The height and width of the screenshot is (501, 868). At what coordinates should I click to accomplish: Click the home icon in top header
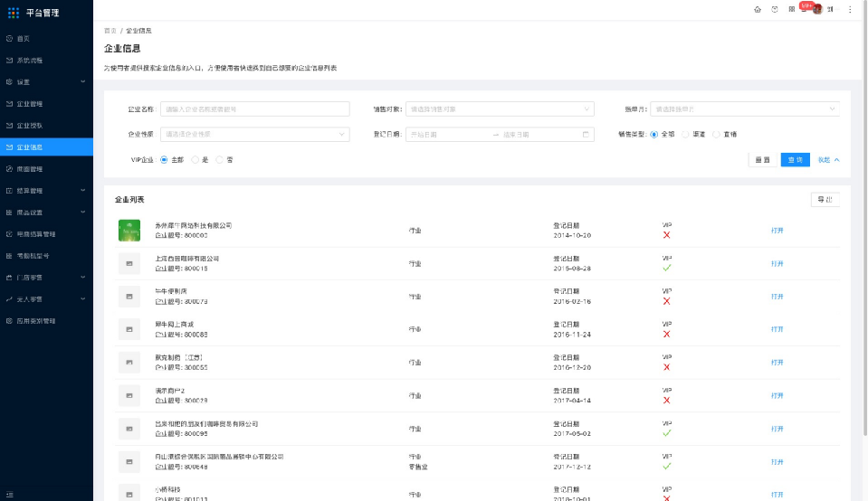coord(758,9)
